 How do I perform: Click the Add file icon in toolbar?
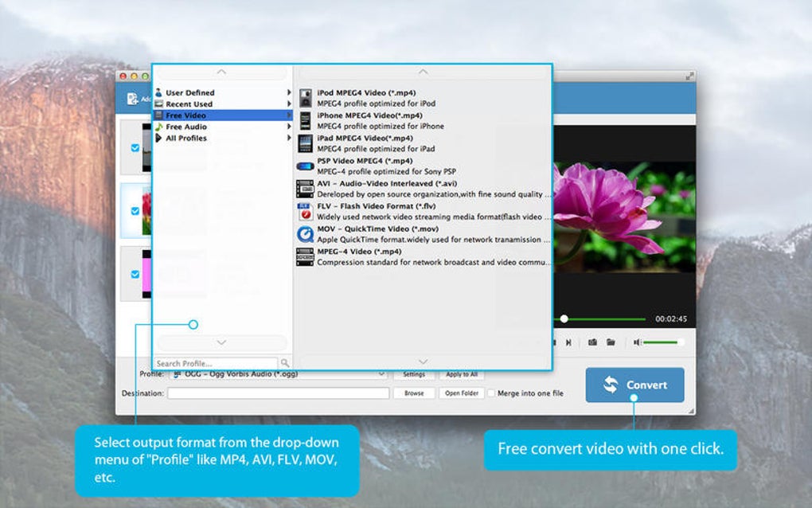pos(133,99)
